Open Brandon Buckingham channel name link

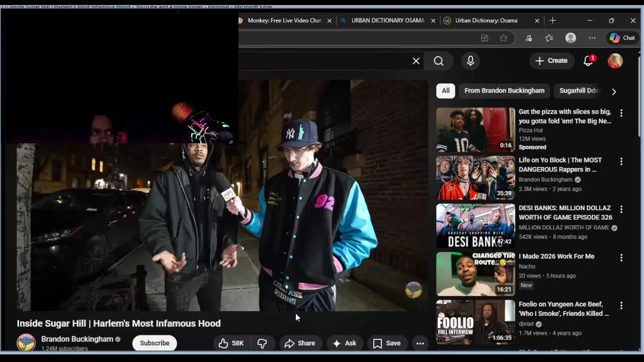click(x=77, y=339)
